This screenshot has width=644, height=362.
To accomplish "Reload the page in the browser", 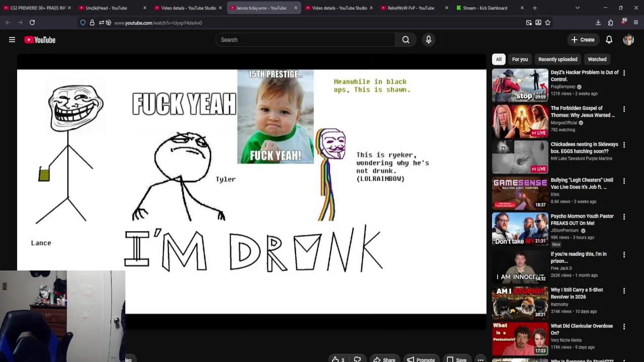I will coord(32,23).
